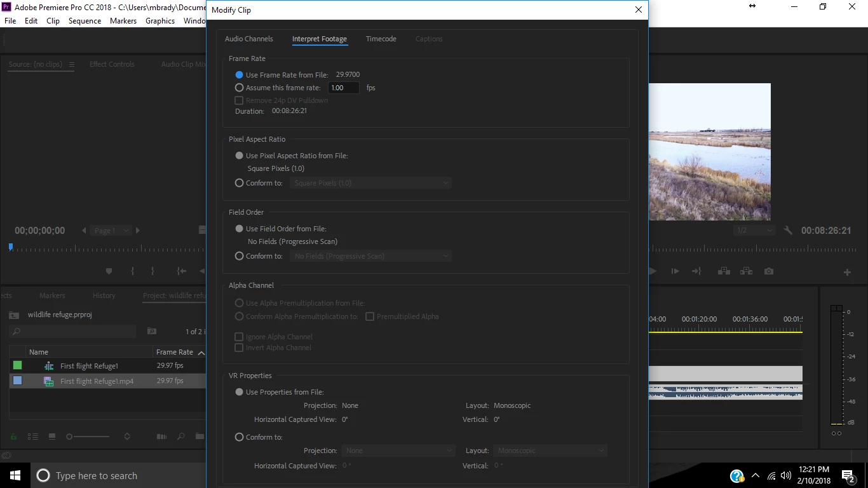Open the Action Center notifications icon

pyautogui.click(x=848, y=476)
